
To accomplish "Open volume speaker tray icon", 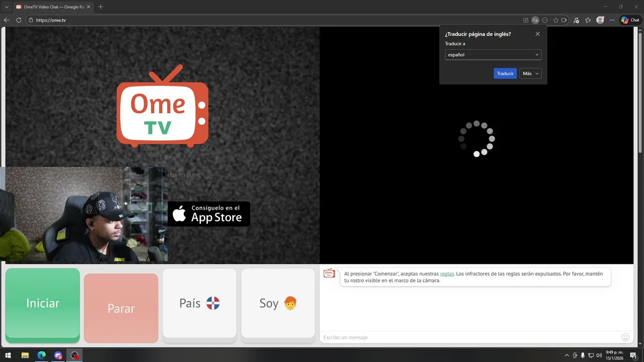I will 599,355.
